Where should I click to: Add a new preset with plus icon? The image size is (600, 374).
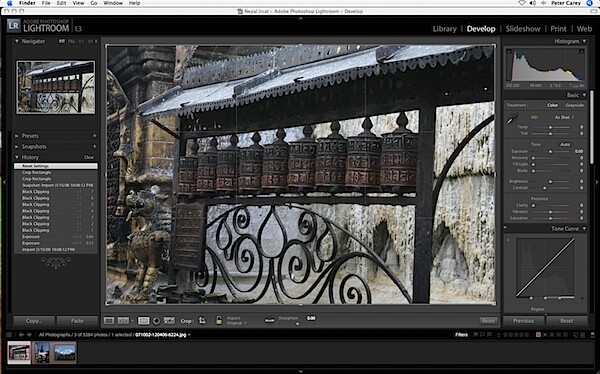[94, 136]
